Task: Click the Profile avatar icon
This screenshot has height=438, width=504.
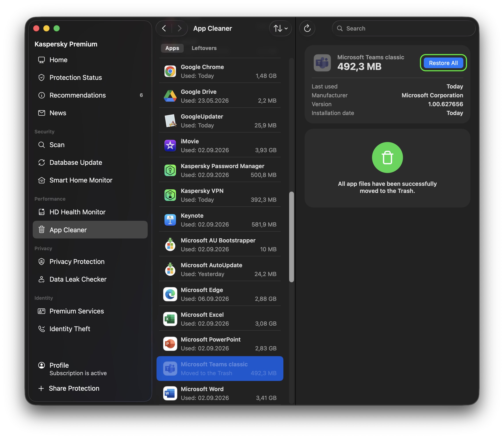Action: [x=42, y=365]
